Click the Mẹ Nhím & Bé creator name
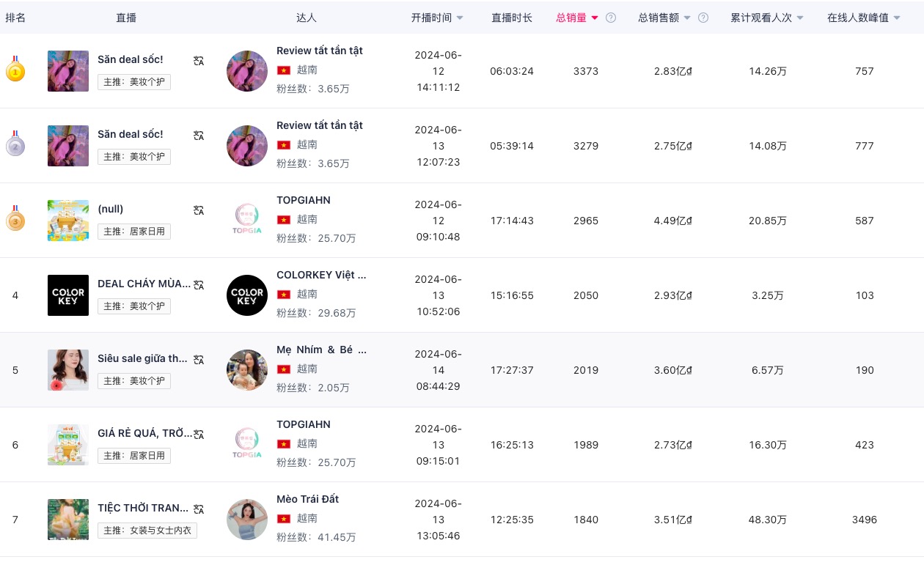Screen dimensions: 924x565 point(321,350)
